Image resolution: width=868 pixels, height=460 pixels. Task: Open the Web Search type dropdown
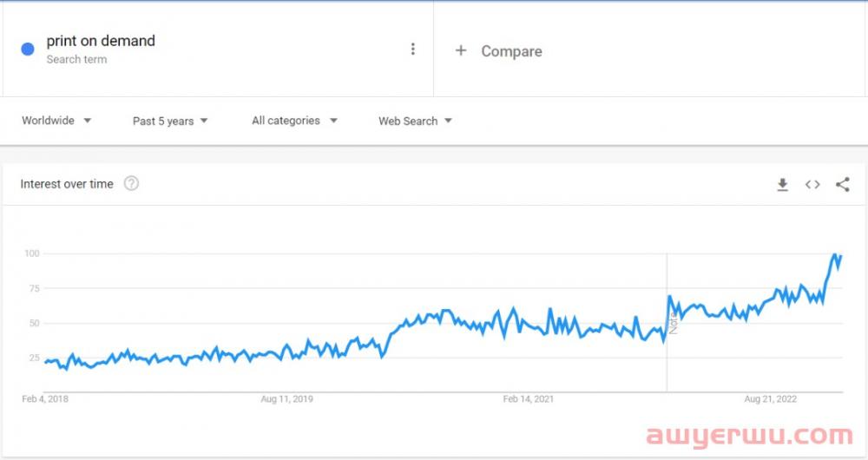click(x=415, y=121)
